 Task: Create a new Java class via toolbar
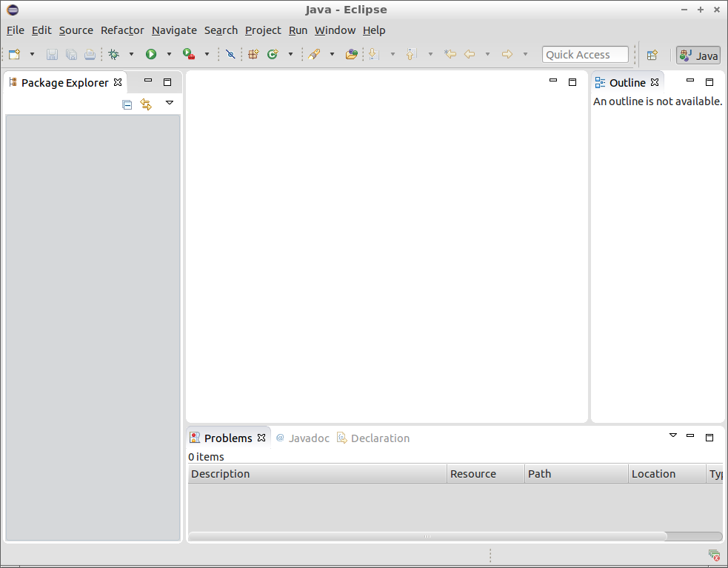pyautogui.click(x=273, y=54)
